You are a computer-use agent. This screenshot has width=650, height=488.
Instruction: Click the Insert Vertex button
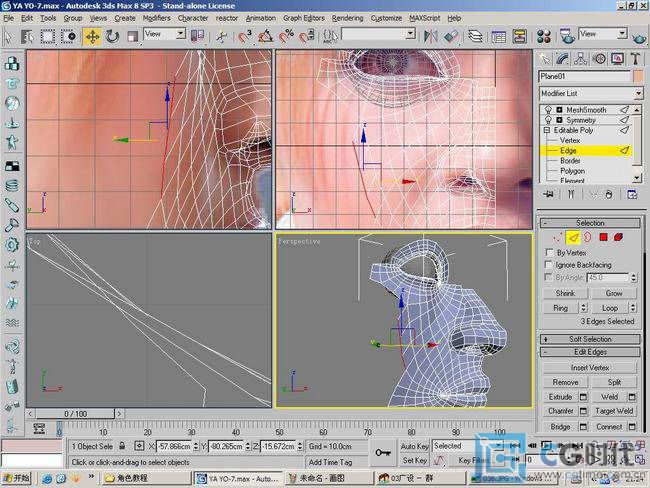point(589,368)
